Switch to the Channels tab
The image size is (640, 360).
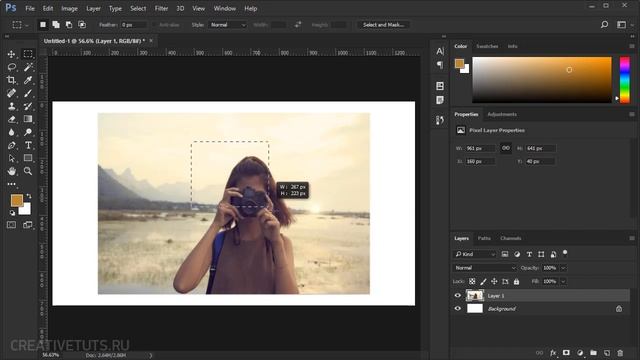click(x=511, y=238)
